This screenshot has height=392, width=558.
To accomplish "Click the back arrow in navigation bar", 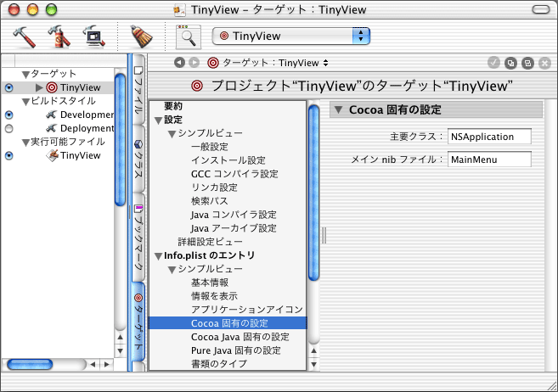I will [x=179, y=63].
